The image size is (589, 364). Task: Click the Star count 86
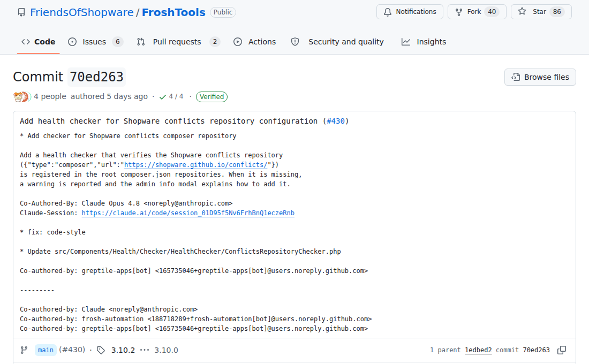click(x=557, y=12)
